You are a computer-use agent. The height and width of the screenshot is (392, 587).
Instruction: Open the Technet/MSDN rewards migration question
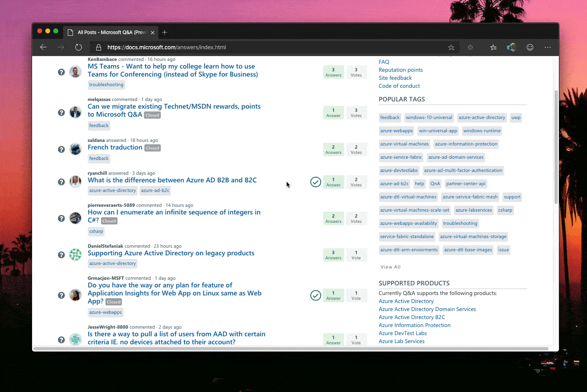tap(174, 111)
